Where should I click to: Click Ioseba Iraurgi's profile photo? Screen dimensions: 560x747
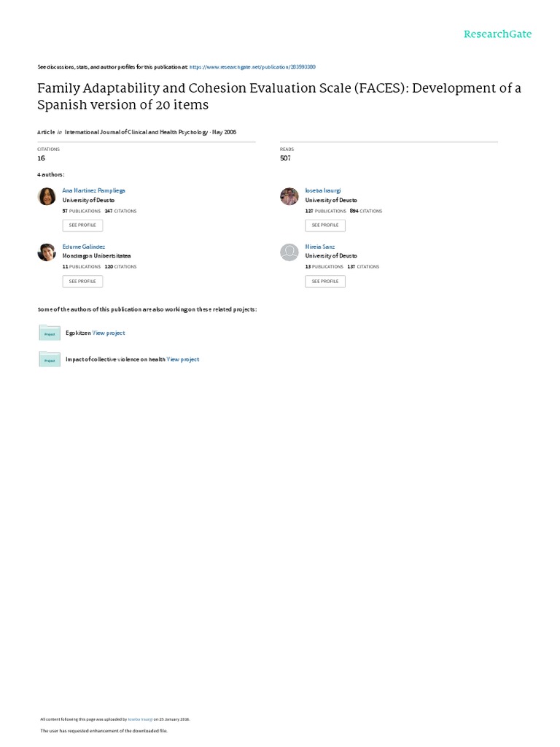tap(289, 196)
